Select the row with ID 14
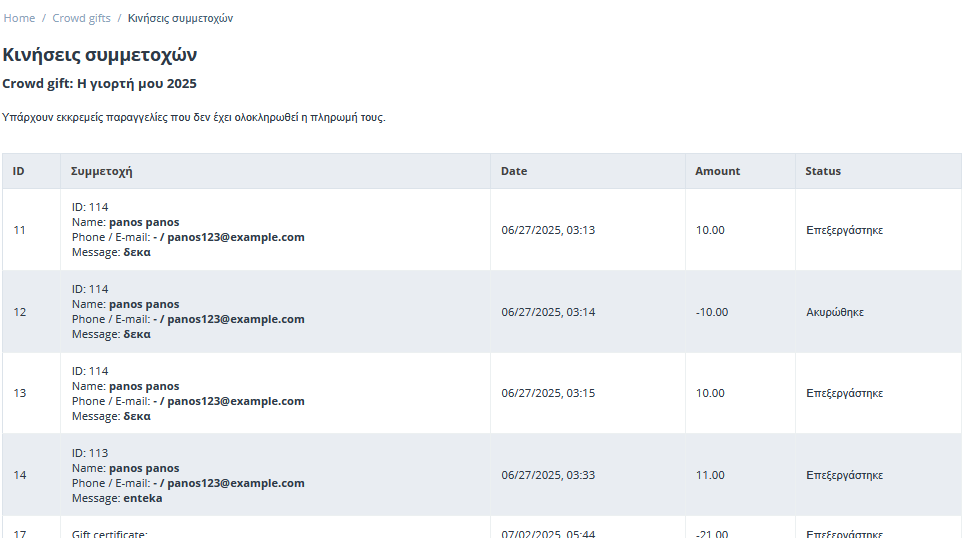The width and height of the screenshot is (969, 538). [x=482, y=475]
